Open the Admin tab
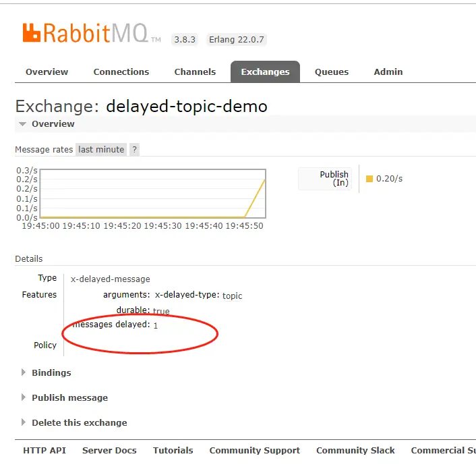476x473 pixels. 388,72
